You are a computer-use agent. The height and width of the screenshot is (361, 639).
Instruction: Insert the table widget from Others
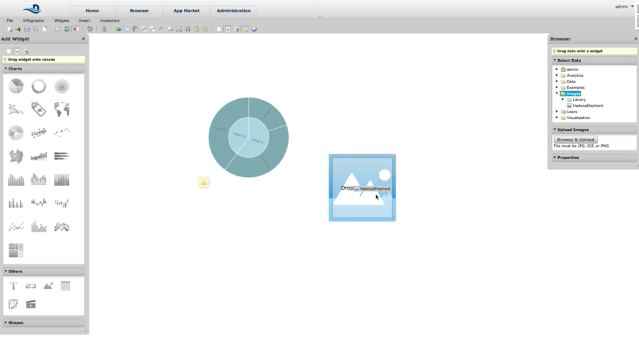click(65, 286)
